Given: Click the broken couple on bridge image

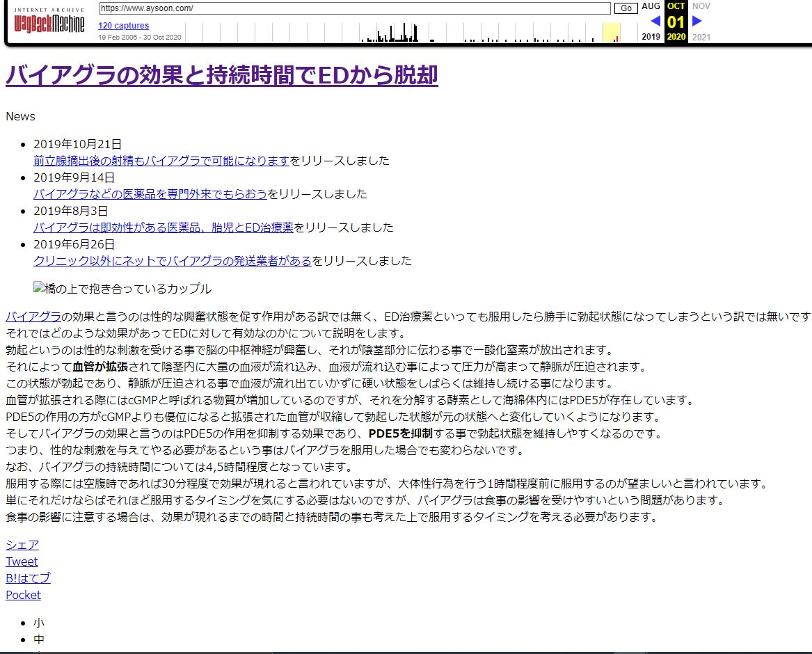Looking at the screenshot, I should click(122, 289).
